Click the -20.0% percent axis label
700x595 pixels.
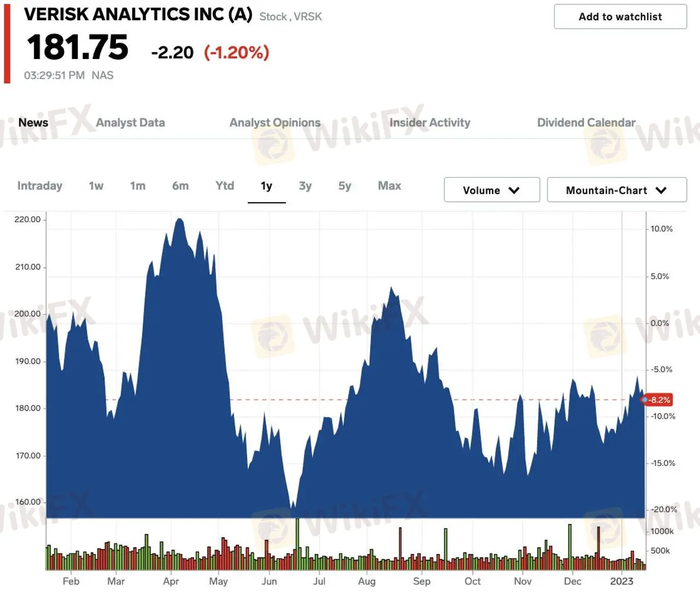pos(663,510)
